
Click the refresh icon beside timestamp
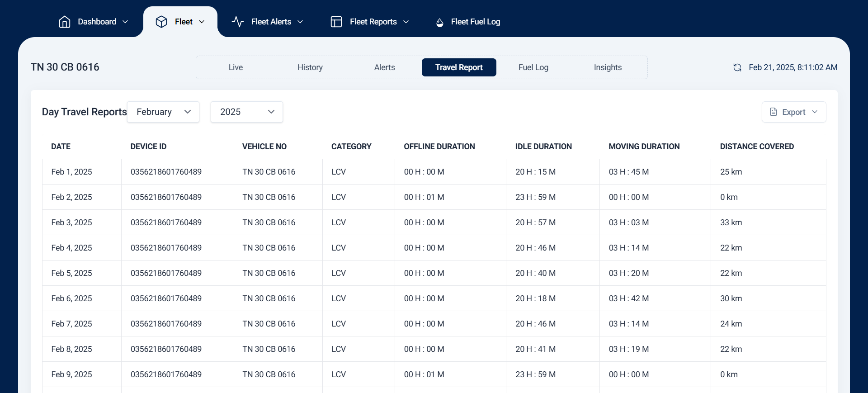(737, 67)
